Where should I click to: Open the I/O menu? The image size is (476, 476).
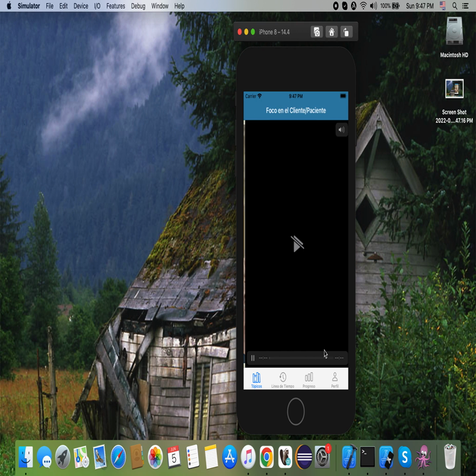click(x=97, y=6)
